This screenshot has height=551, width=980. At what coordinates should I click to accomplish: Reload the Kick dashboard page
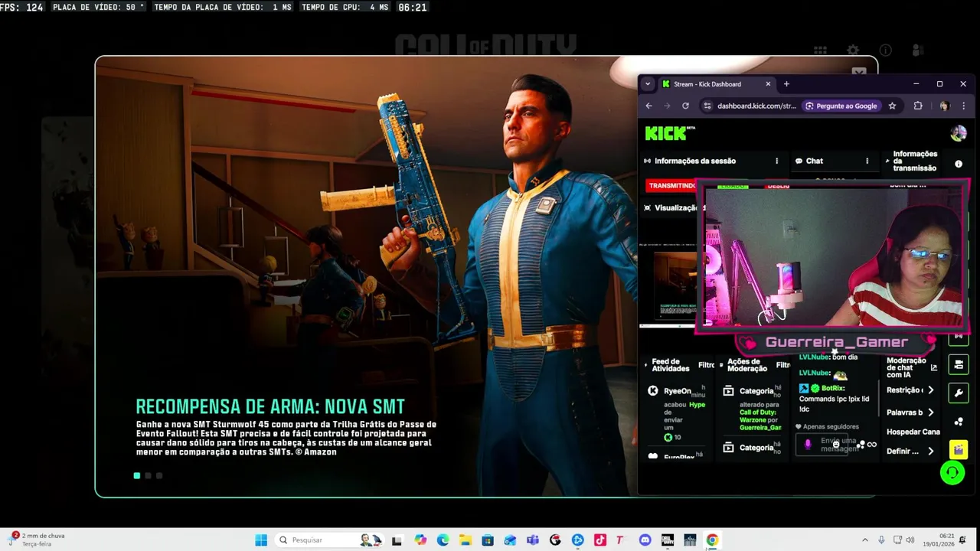tap(685, 106)
